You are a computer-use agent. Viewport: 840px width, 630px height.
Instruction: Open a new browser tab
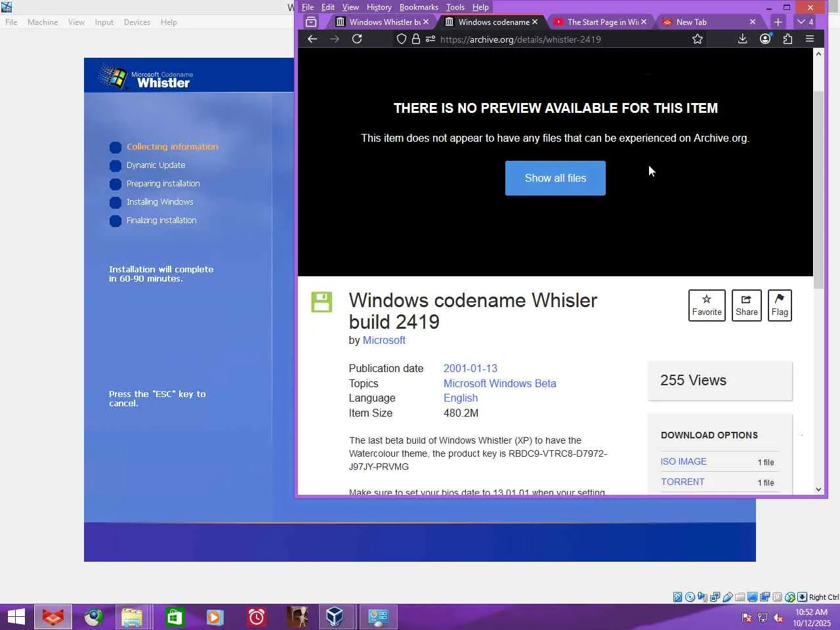coord(778,22)
